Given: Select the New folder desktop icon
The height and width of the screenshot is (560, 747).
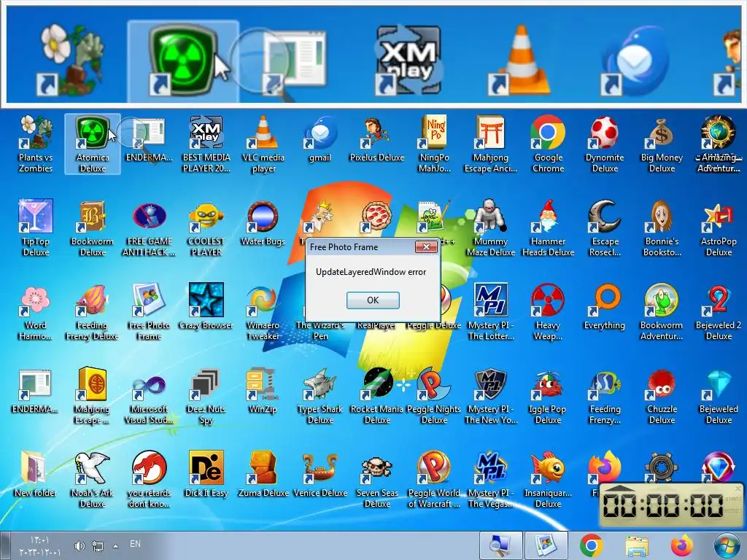Looking at the screenshot, I should point(36,474).
